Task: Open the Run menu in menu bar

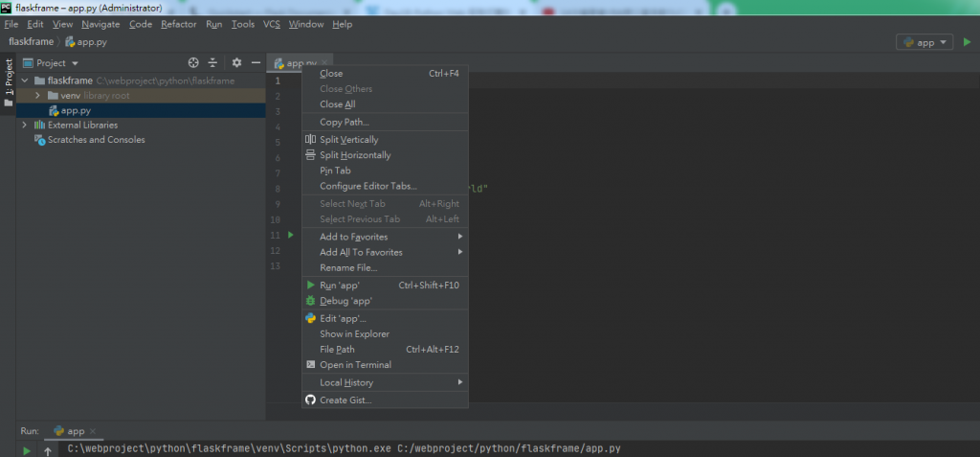Action: [x=213, y=24]
